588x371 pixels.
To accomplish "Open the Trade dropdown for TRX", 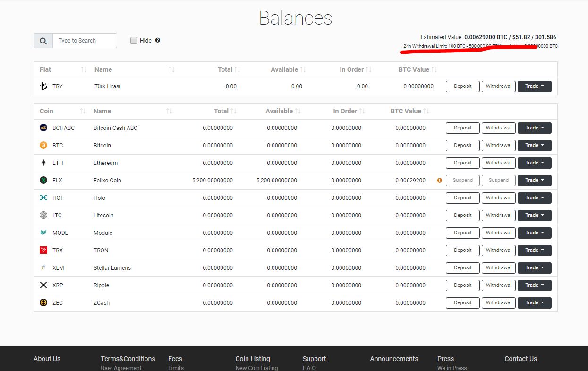I will click(x=535, y=250).
